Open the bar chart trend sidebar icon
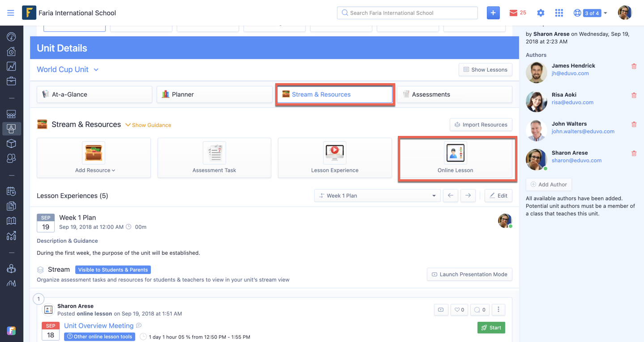Image resolution: width=644 pixels, height=342 pixels. pyautogui.click(x=11, y=236)
